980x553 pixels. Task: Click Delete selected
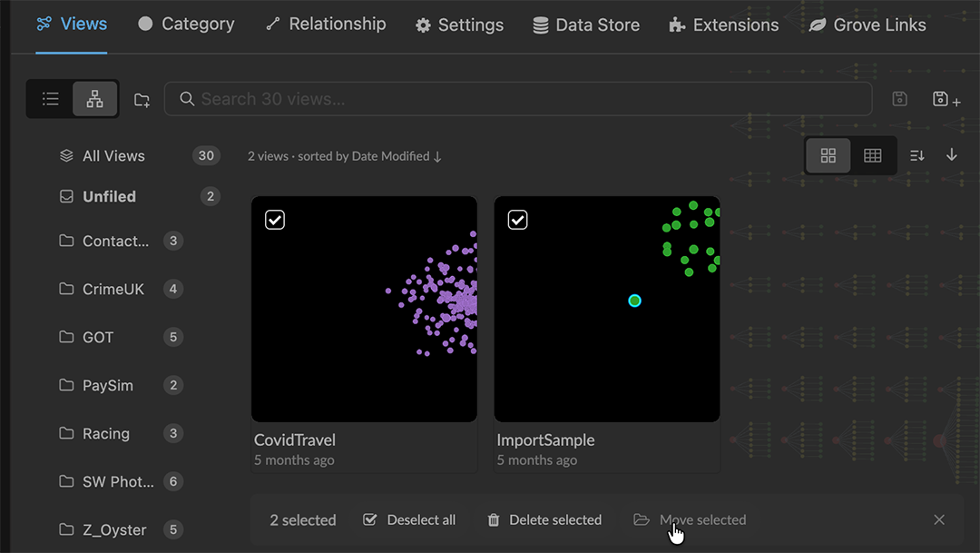(544, 519)
